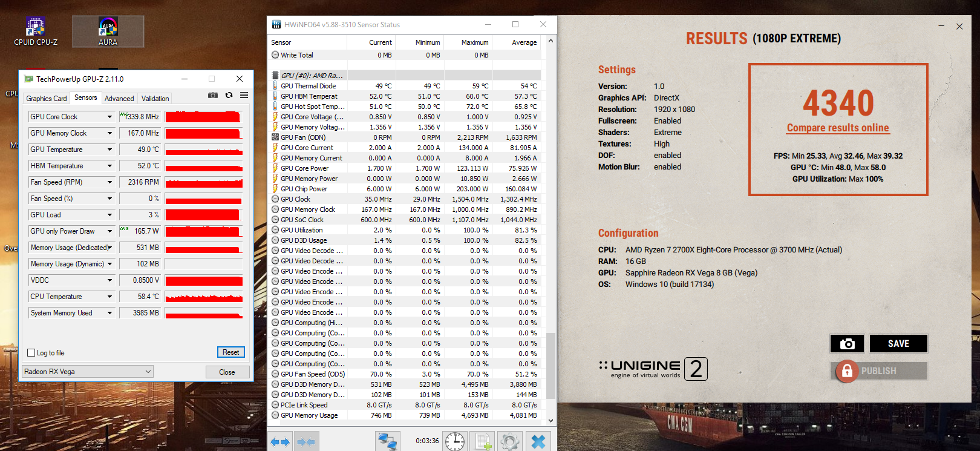Open Compare results online link
This screenshot has height=451, width=980.
coord(838,128)
